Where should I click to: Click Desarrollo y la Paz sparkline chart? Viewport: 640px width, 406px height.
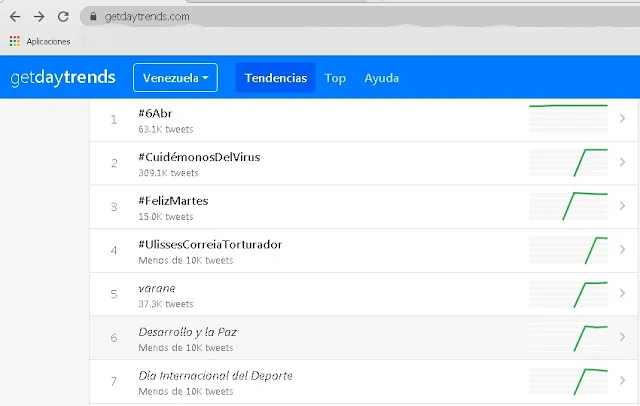(568, 337)
